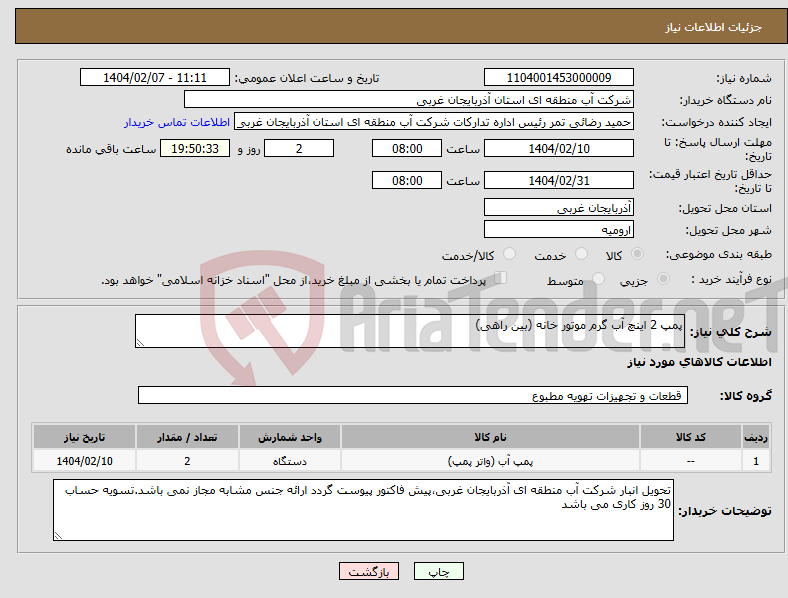Screen dimensions: 788x598
Task: Click the delivery city field ارومیه
Action: pyautogui.click(x=558, y=230)
